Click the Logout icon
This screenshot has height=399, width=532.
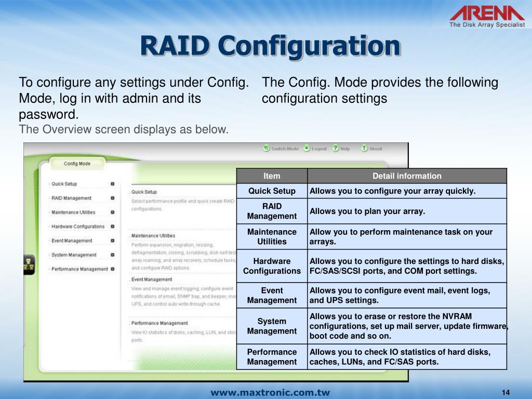[307, 148]
